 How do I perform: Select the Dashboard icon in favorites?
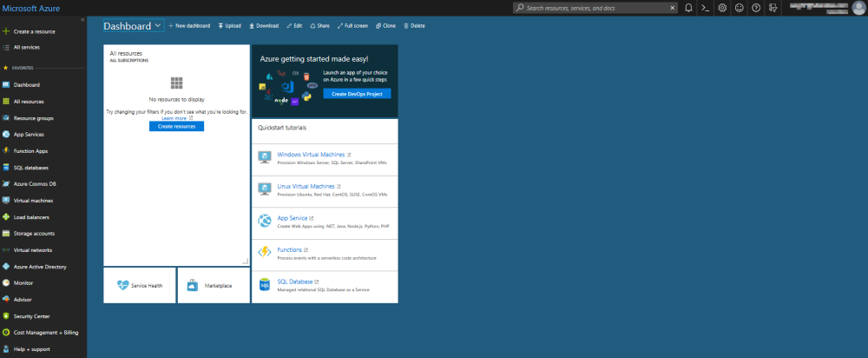coord(6,85)
